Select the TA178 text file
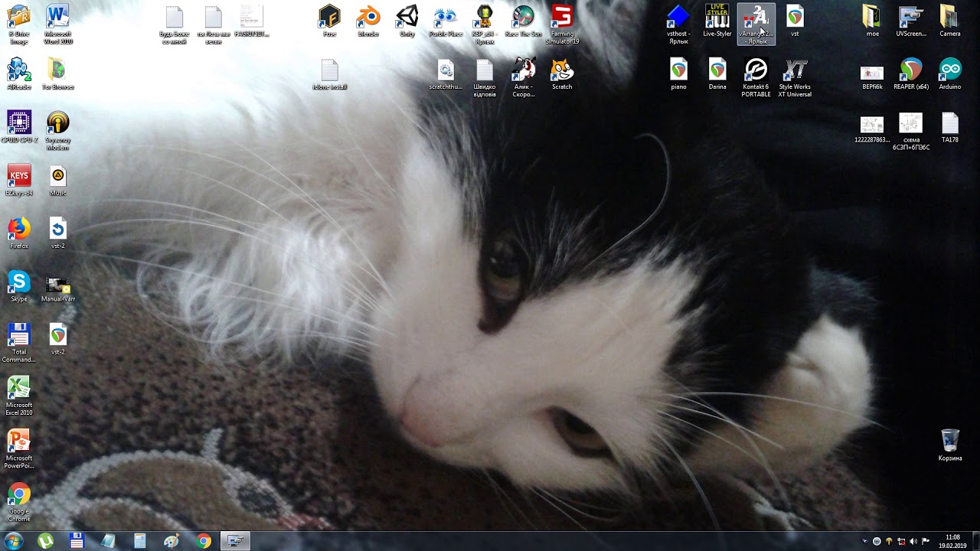980x551 pixels. [x=950, y=127]
